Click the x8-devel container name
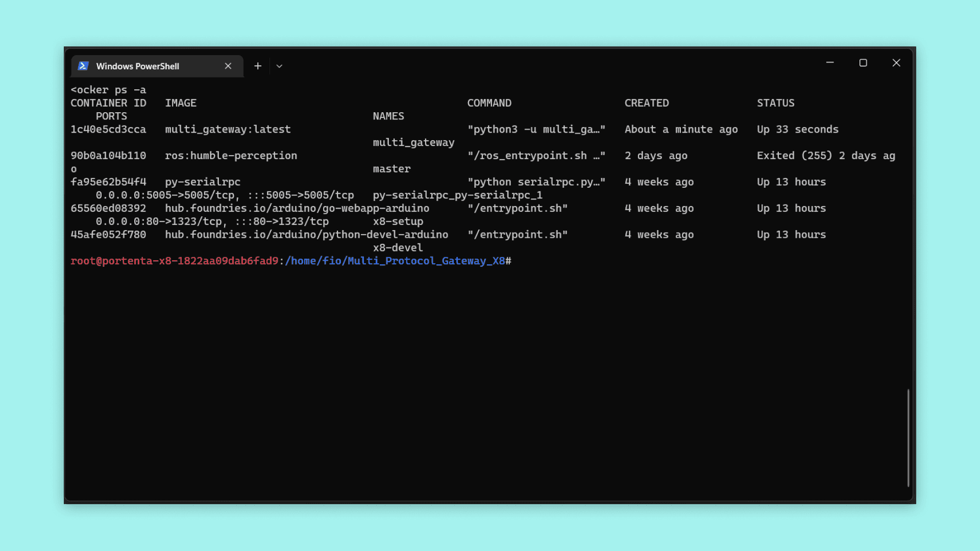The image size is (980, 551). (398, 247)
